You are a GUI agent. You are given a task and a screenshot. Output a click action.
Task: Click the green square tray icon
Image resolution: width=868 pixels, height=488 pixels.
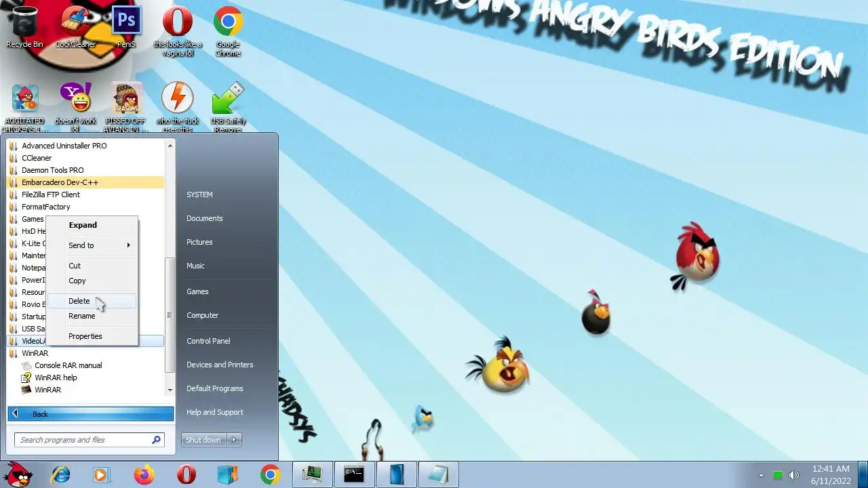[x=778, y=475]
